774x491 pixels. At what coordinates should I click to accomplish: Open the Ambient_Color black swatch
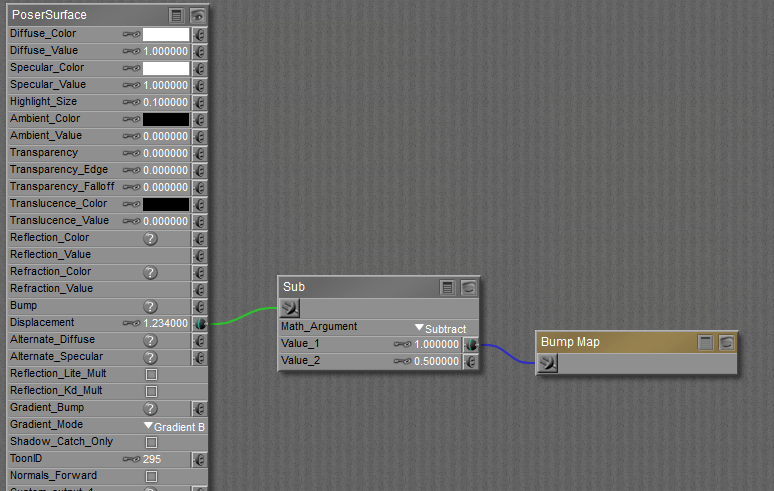pyautogui.click(x=166, y=119)
